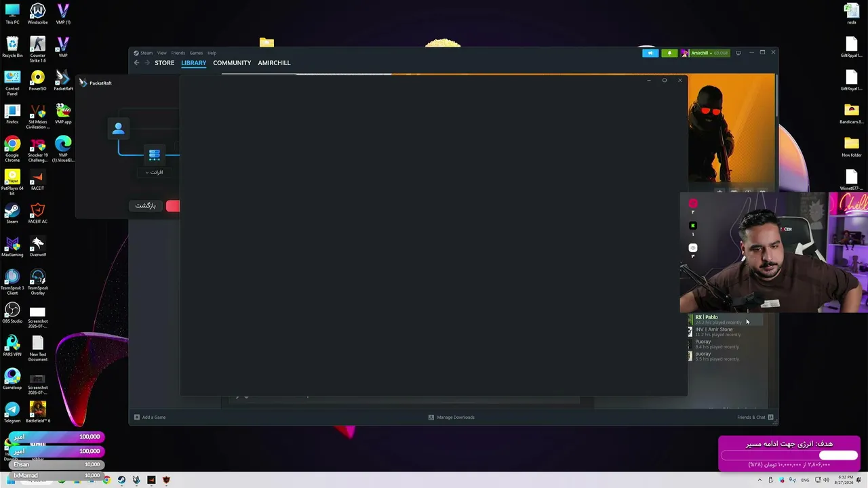Open the Friends menu in Steam
Viewport: 868px width, 488px height.
(x=178, y=53)
